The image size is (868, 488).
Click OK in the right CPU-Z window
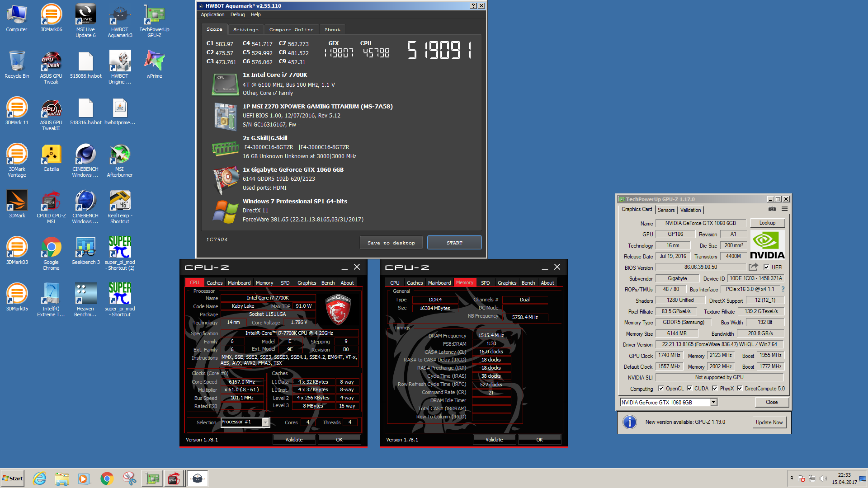(539, 440)
